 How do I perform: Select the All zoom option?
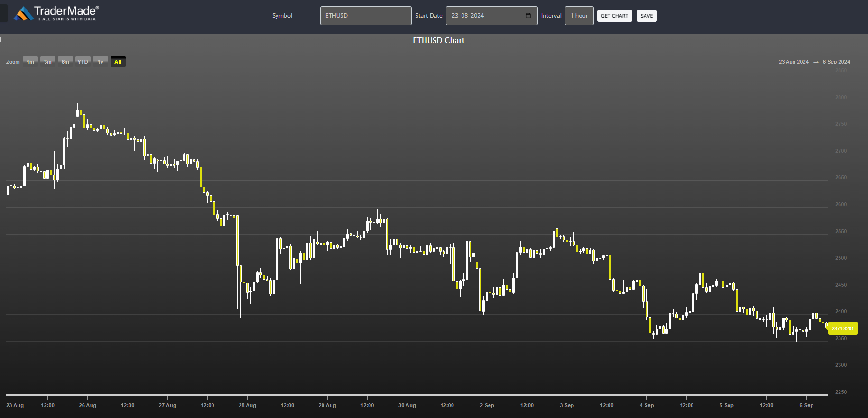(x=118, y=62)
